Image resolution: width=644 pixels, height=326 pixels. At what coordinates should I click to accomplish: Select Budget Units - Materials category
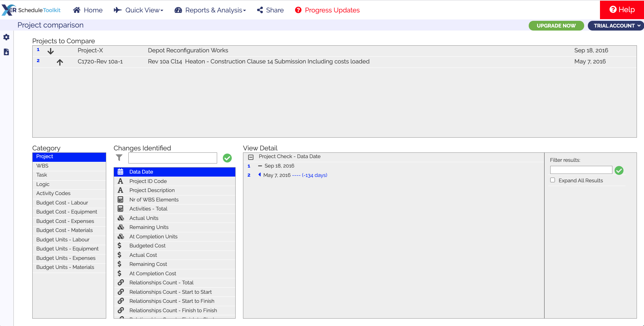(x=69, y=267)
